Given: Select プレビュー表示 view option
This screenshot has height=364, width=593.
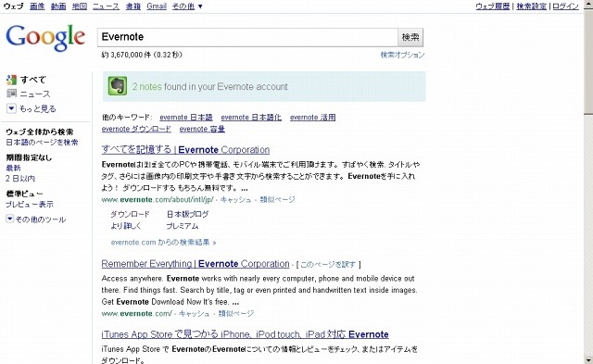Looking at the screenshot, I should tap(30, 204).
